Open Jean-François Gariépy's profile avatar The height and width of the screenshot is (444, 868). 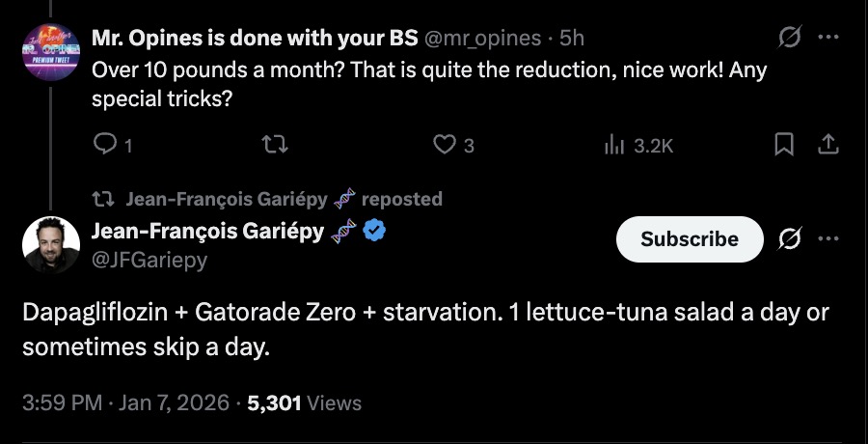[50, 244]
